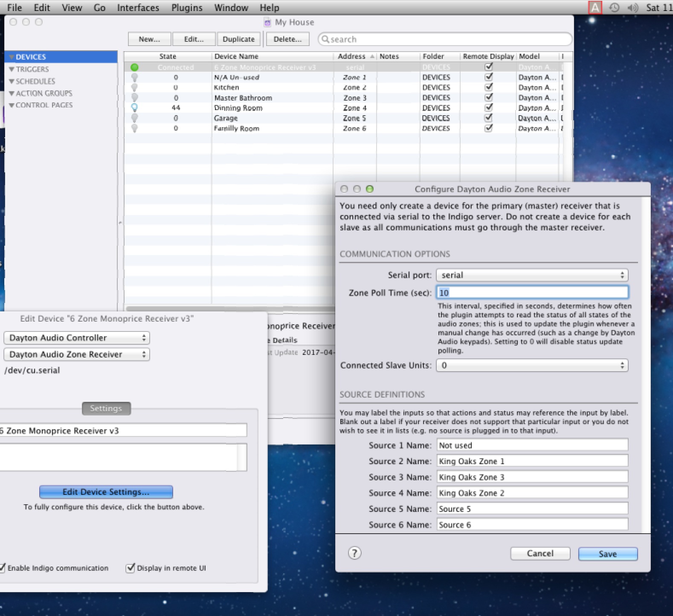Click the Edit... toolbar button
Screen dimensions: 673x616
(x=194, y=39)
